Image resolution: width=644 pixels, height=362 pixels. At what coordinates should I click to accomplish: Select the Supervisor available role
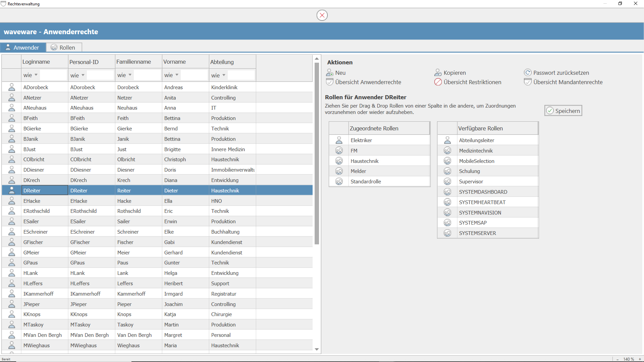point(471,182)
